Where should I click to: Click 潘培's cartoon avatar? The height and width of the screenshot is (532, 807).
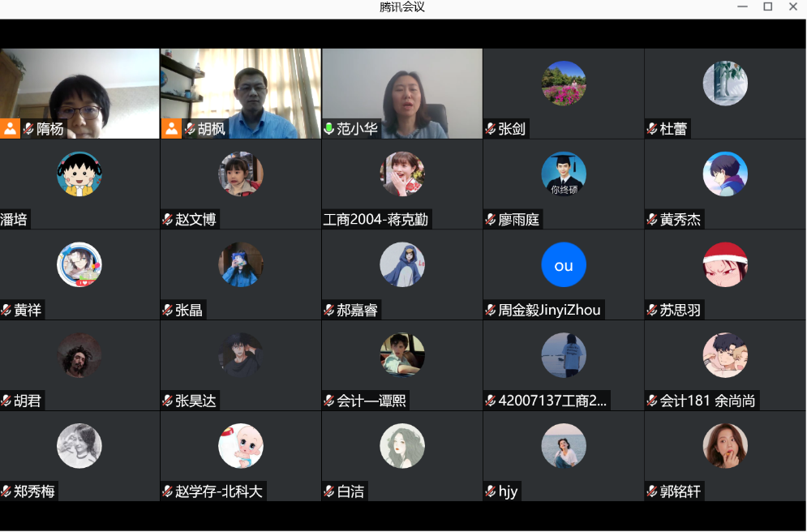pyautogui.click(x=79, y=174)
